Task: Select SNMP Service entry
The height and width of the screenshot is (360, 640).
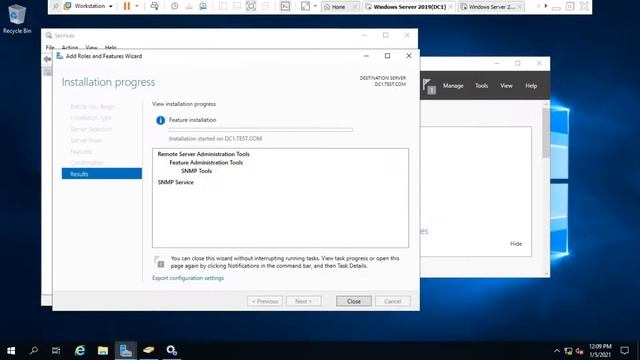Action: [x=176, y=182]
